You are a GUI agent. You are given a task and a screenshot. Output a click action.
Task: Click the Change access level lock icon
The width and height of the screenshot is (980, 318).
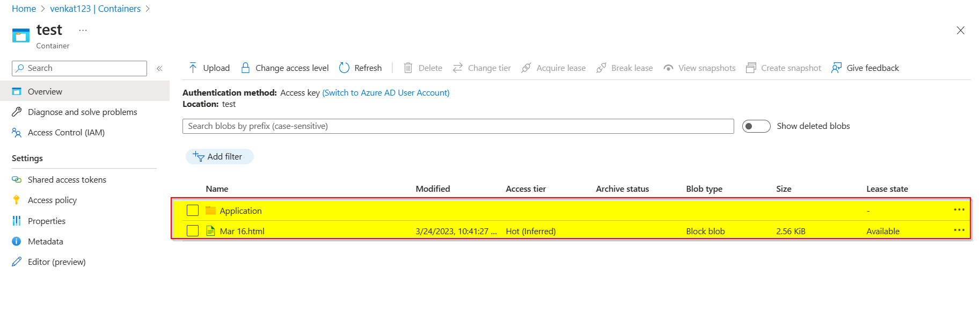245,68
